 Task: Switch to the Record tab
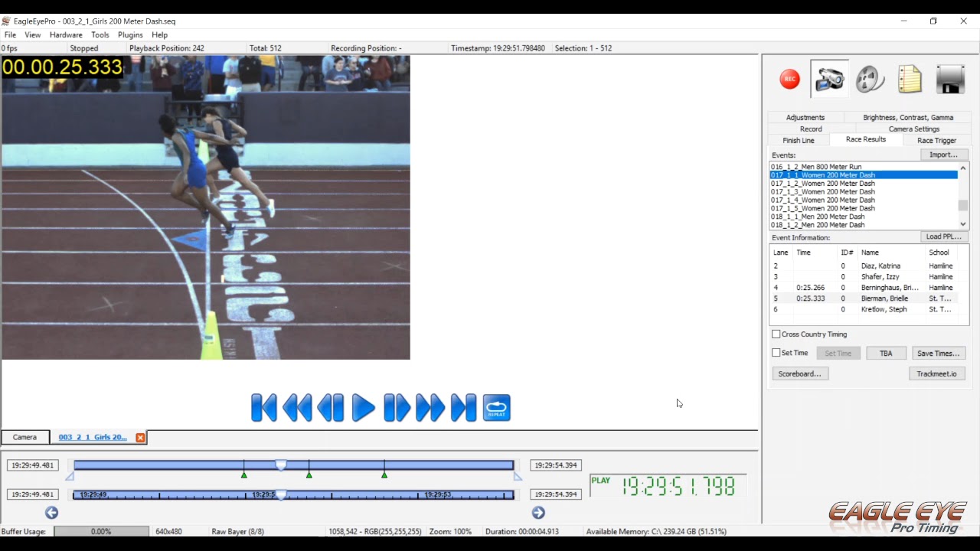point(811,129)
